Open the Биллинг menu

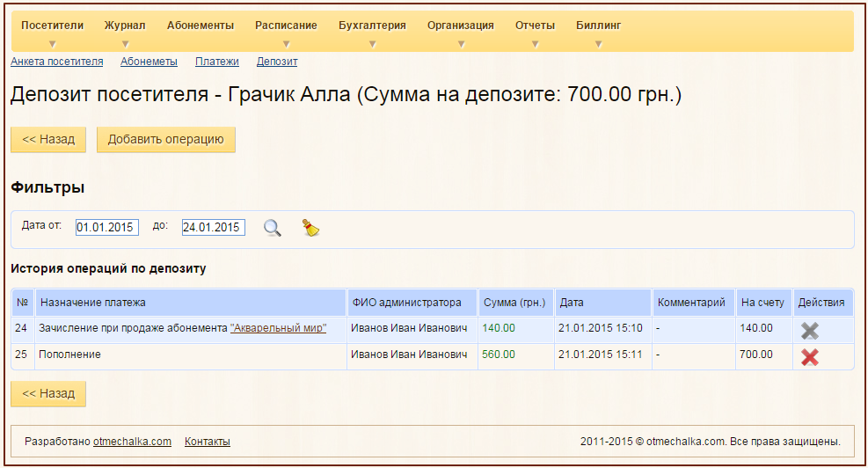click(598, 26)
